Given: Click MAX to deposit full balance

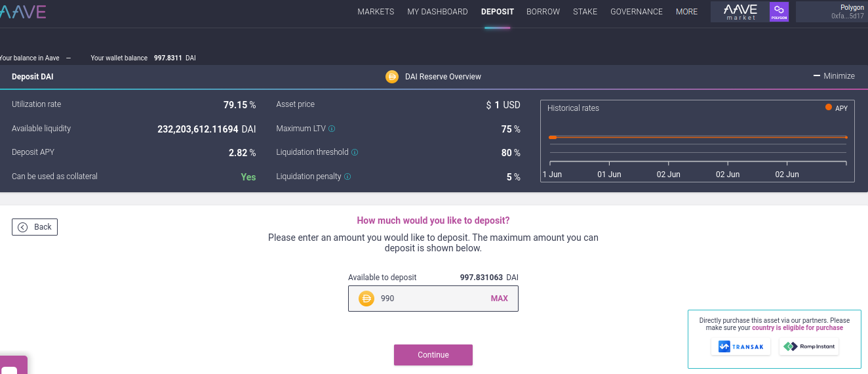Looking at the screenshot, I should point(499,299).
